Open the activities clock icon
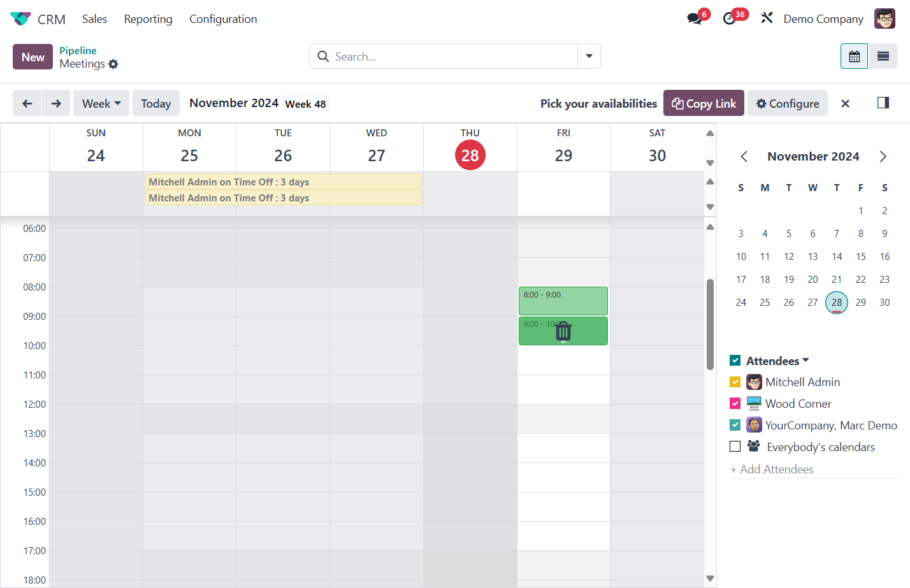910x588 pixels. tap(730, 18)
